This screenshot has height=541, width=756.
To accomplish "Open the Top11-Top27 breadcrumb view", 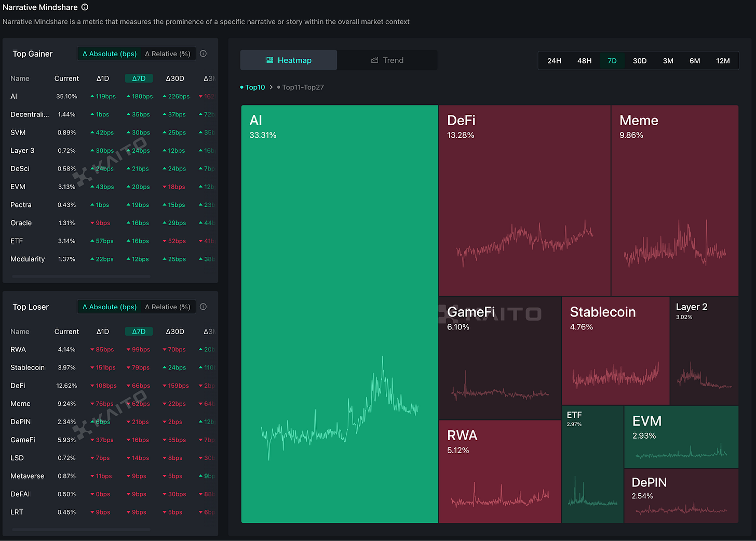I will tap(303, 87).
